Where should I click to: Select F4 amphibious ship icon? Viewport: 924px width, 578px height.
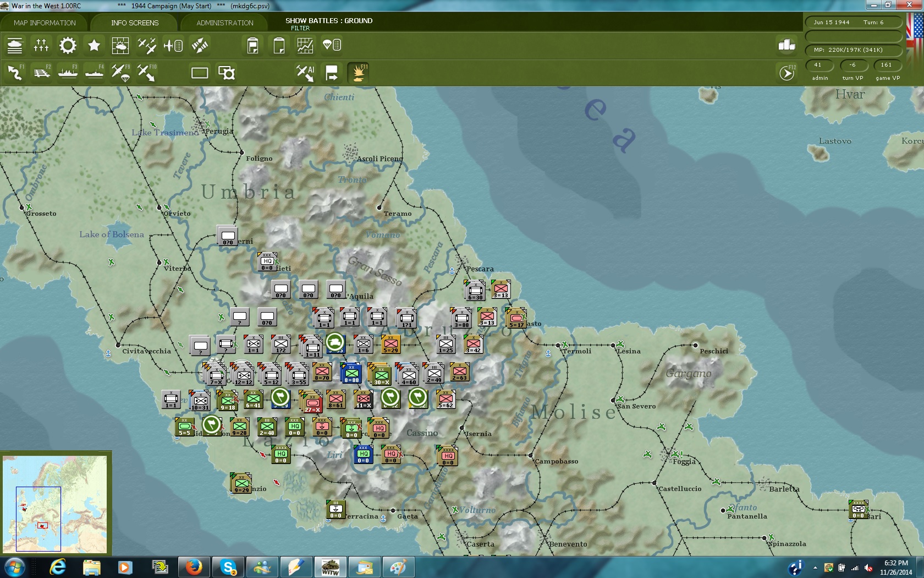(94, 73)
